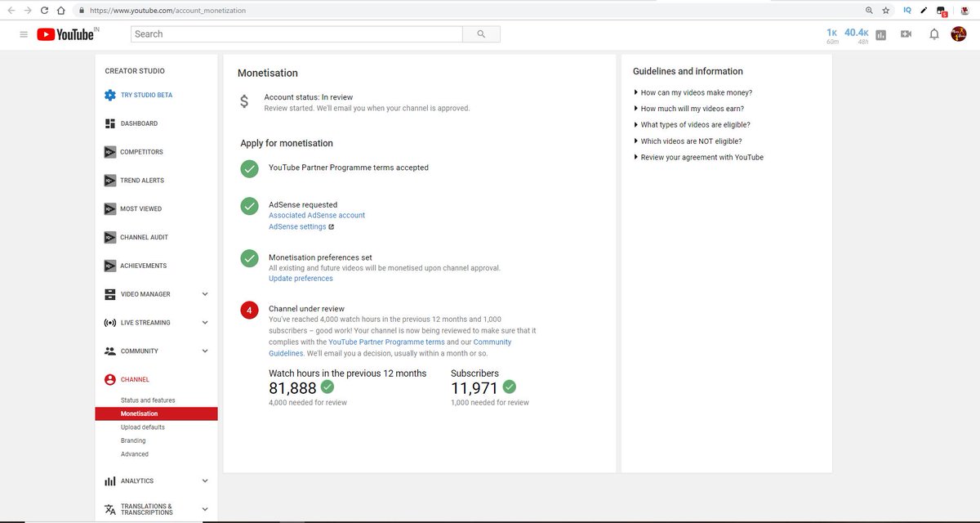Click the Translations & Transcriptions icon
The width and height of the screenshot is (980, 523).
tap(110, 509)
